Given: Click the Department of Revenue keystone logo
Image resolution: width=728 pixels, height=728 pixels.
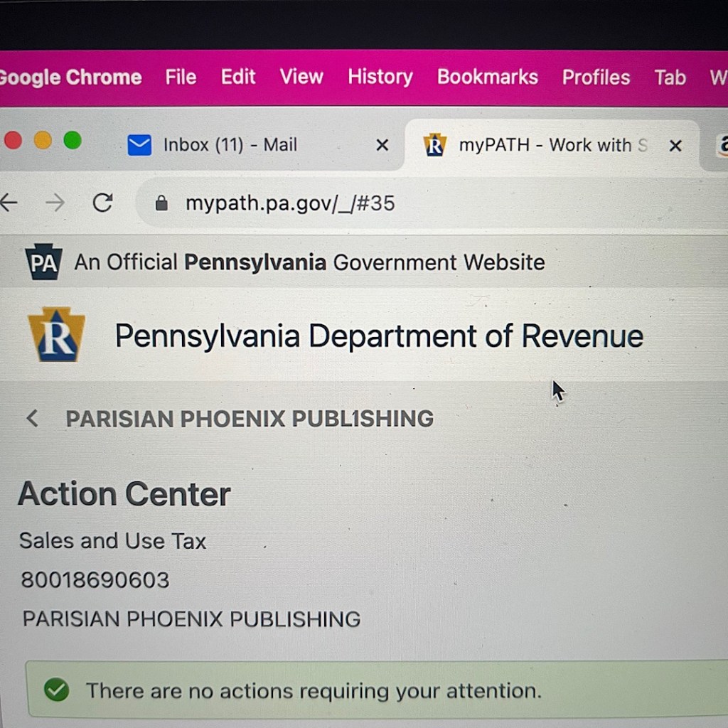Looking at the screenshot, I should [x=56, y=335].
